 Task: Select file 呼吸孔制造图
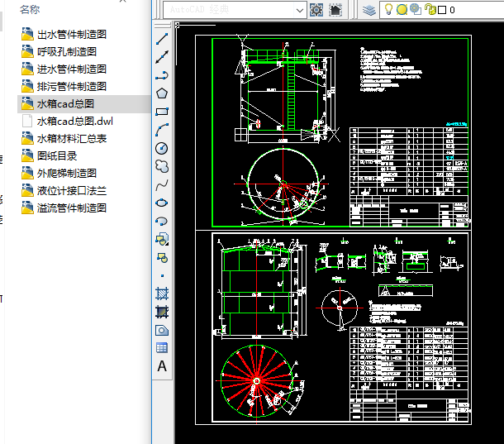(x=67, y=52)
